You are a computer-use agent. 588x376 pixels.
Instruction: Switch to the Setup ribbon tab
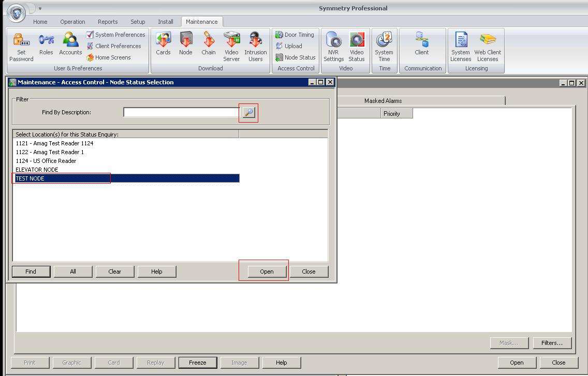[x=138, y=22]
